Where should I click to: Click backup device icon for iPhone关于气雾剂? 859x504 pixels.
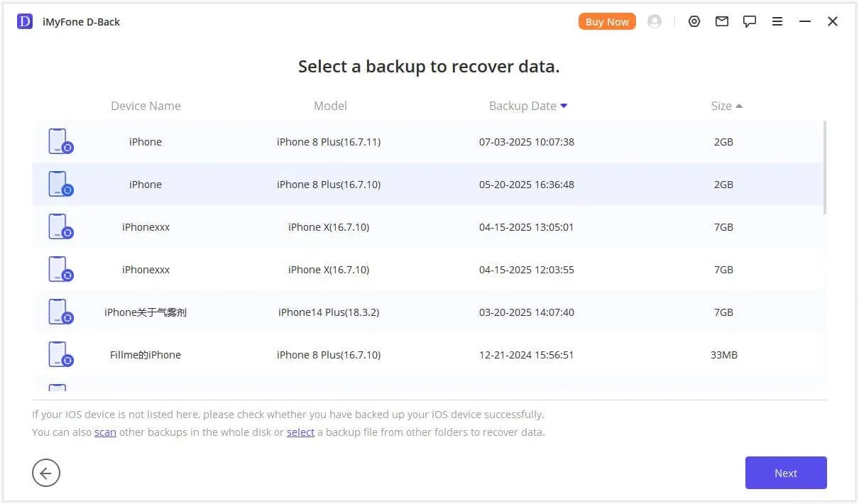[60, 312]
